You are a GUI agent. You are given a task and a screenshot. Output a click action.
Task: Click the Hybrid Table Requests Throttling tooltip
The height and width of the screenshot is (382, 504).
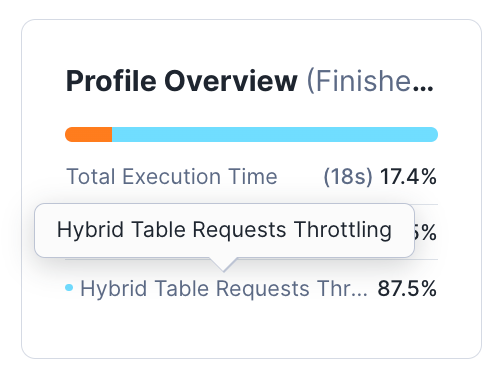tap(224, 230)
